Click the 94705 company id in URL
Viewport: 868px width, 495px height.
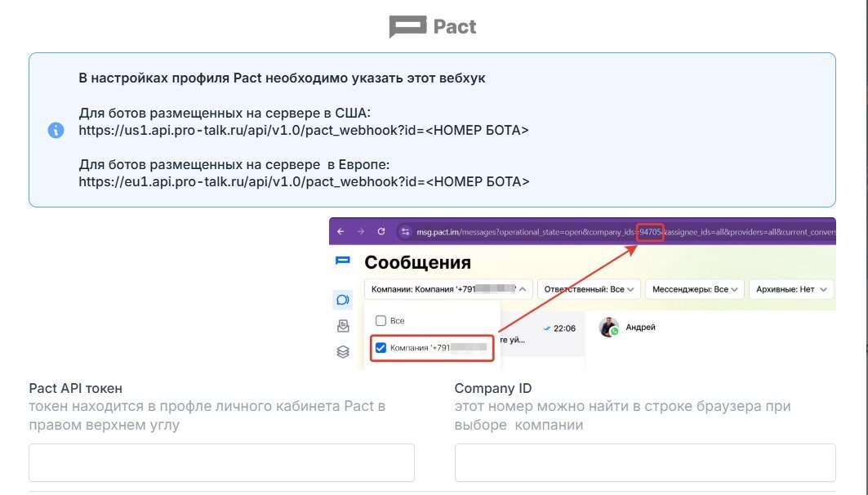click(650, 232)
